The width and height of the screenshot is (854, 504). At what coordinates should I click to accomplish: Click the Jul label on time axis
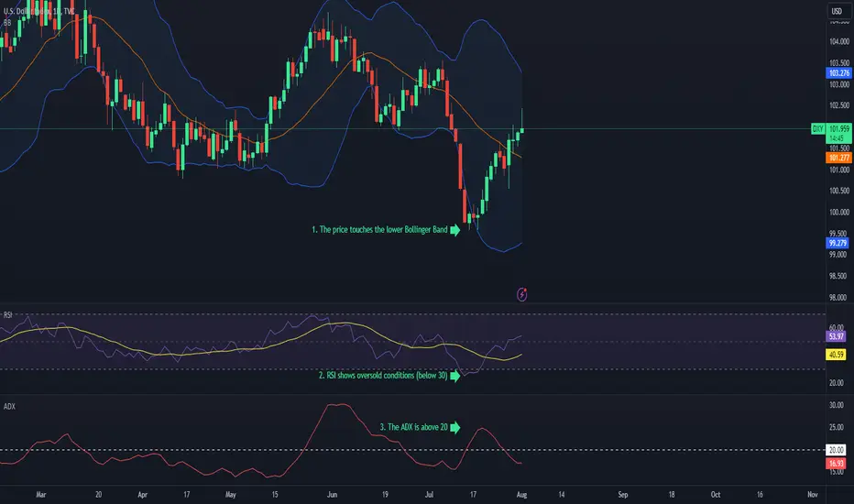click(x=429, y=495)
